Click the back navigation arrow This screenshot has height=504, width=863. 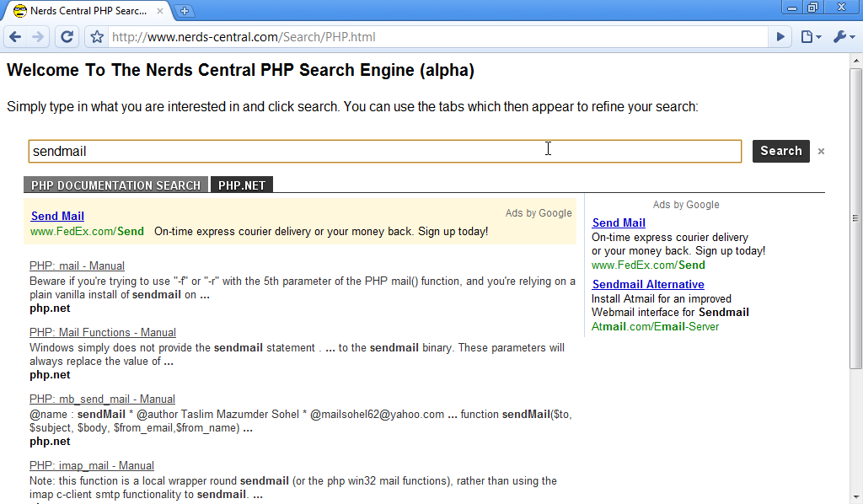[14, 36]
